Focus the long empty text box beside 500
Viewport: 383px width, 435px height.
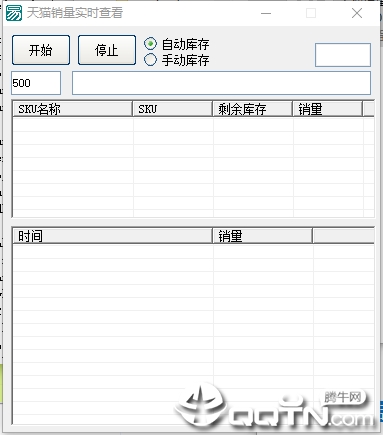(x=221, y=83)
